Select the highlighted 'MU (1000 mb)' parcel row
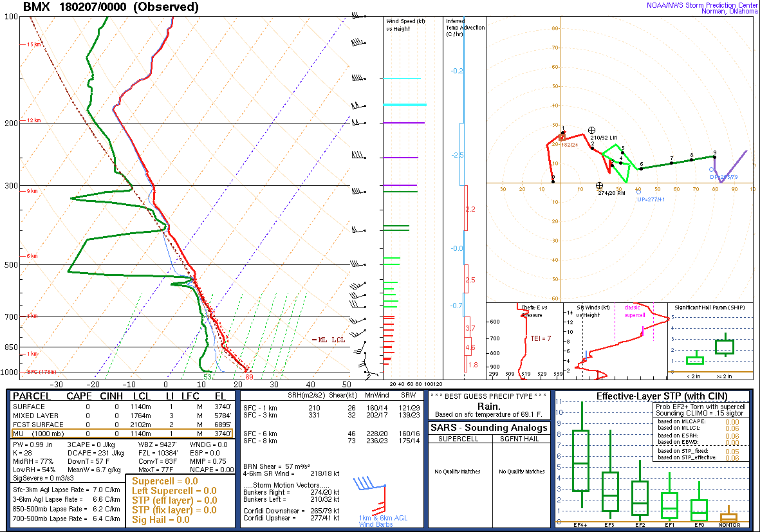Screen dimensions: 760x532 [122, 434]
